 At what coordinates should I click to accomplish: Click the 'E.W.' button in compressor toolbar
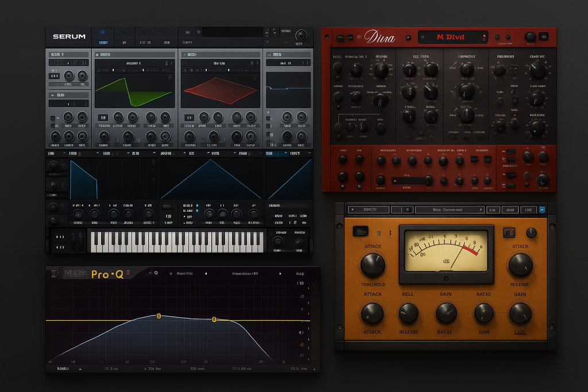click(493, 210)
